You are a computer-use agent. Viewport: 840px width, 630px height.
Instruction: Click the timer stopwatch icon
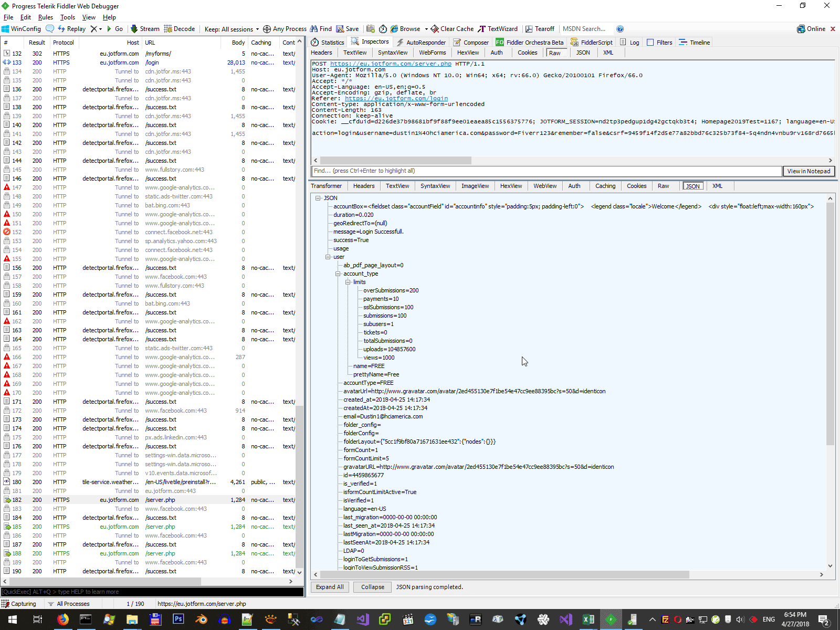point(383,29)
